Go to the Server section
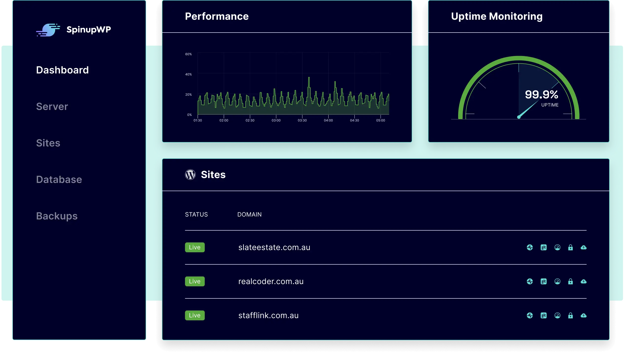Viewport: 624px width, 364px height. (x=52, y=107)
